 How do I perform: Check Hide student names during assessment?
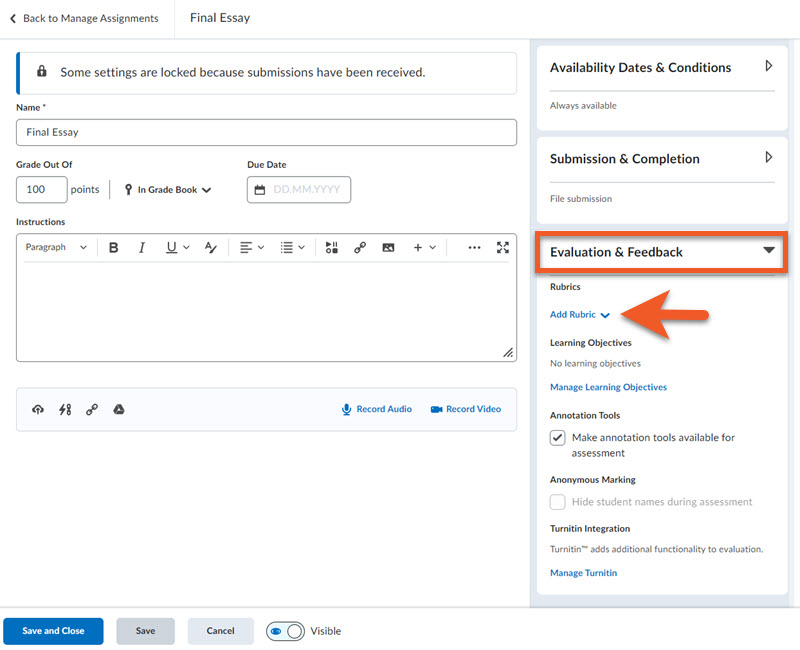coord(558,502)
